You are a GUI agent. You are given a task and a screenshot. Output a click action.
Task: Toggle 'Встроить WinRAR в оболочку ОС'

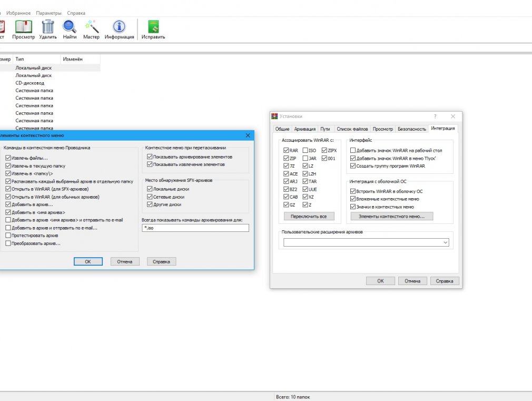pos(353,191)
